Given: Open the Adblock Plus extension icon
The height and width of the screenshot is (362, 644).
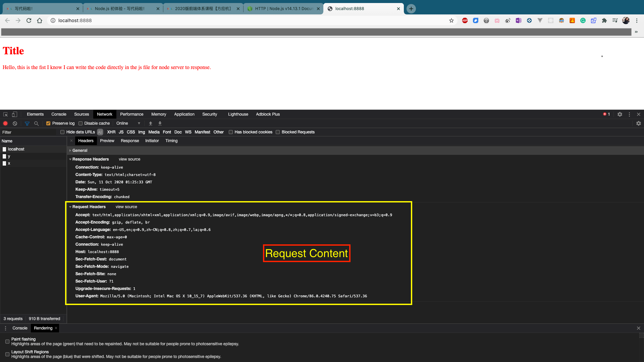Looking at the screenshot, I should click(x=465, y=20).
